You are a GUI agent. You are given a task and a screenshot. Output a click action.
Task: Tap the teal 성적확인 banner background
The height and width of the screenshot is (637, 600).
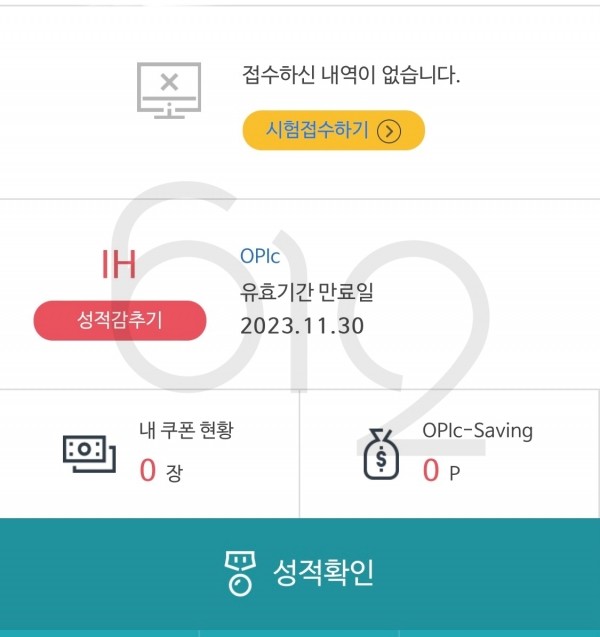pos(300,574)
